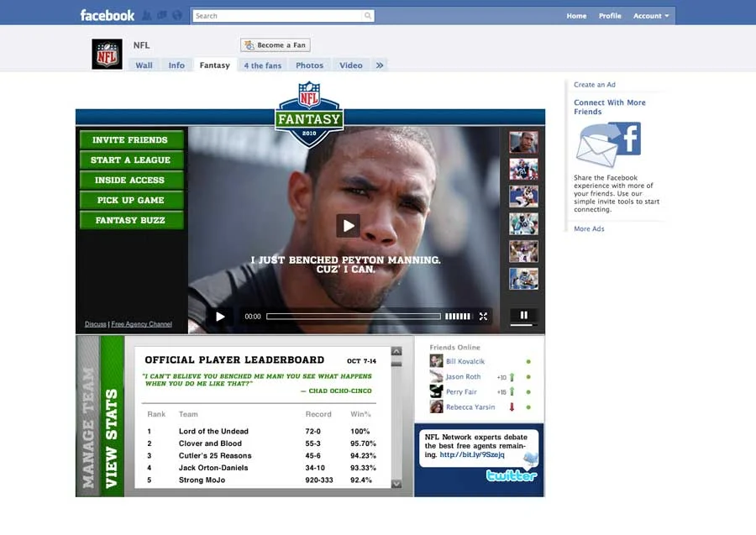Viewport: 756px width, 535px height.
Task: Open the Video tab
Action: point(350,65)
